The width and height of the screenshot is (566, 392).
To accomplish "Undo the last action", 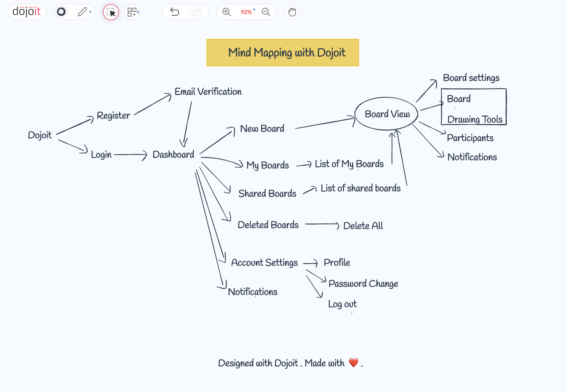I will (x=174, y=11).
